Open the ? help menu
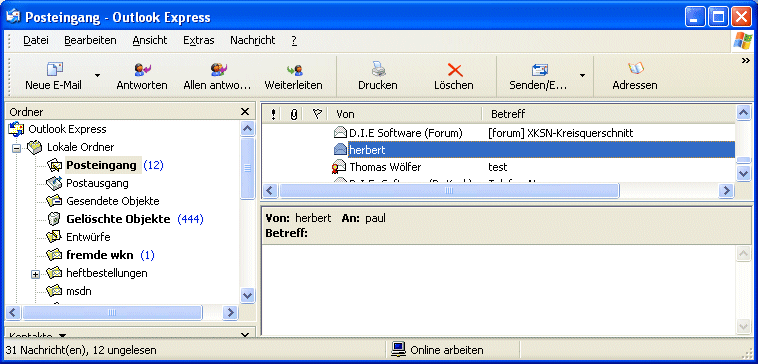Screen dimensions: 758x364 click(x=294, y=41)
